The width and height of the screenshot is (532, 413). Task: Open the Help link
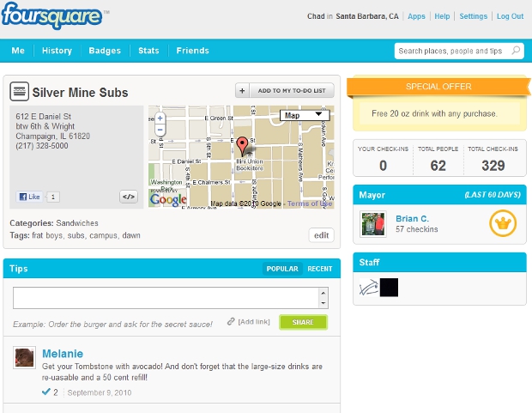pyautogui.click(x=442, y=16)
